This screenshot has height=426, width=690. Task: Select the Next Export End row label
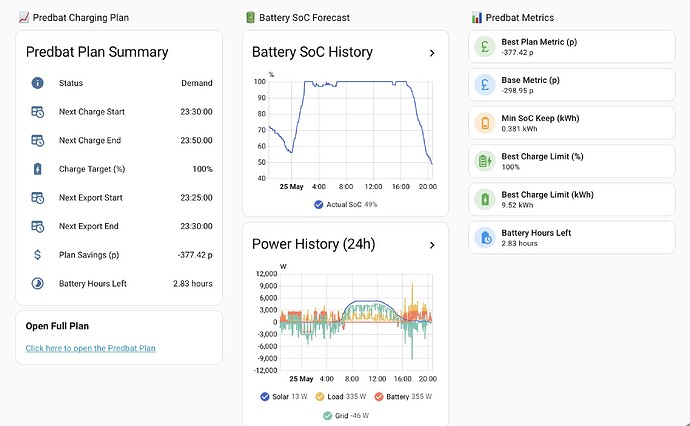coord(88,226)
